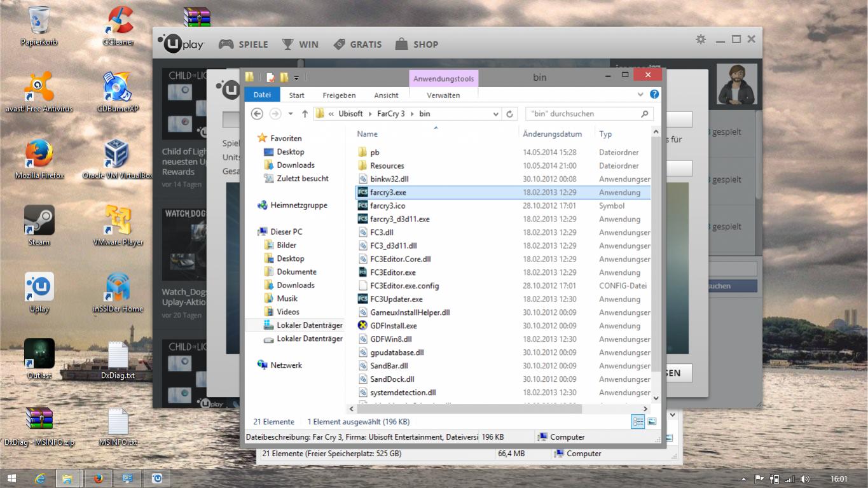
Task: Open the GRATIS section in Uplay
Action: coord(357,45)
